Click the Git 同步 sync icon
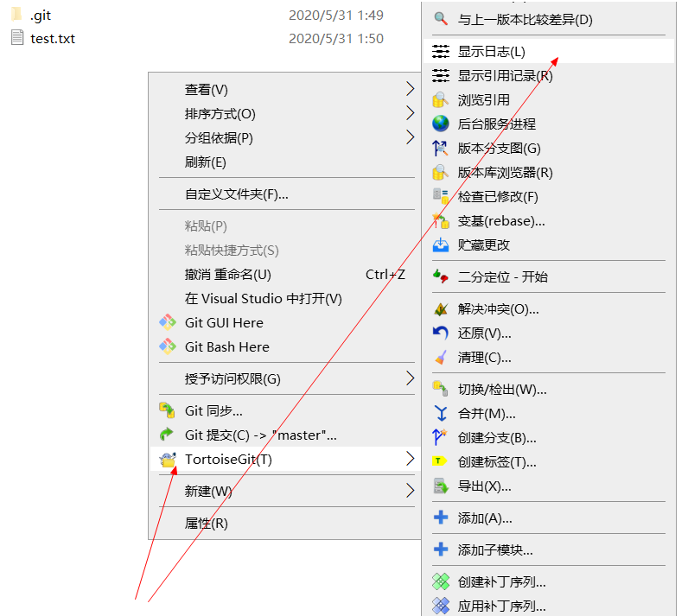The image size is (688, 616). tap(167, 411)
